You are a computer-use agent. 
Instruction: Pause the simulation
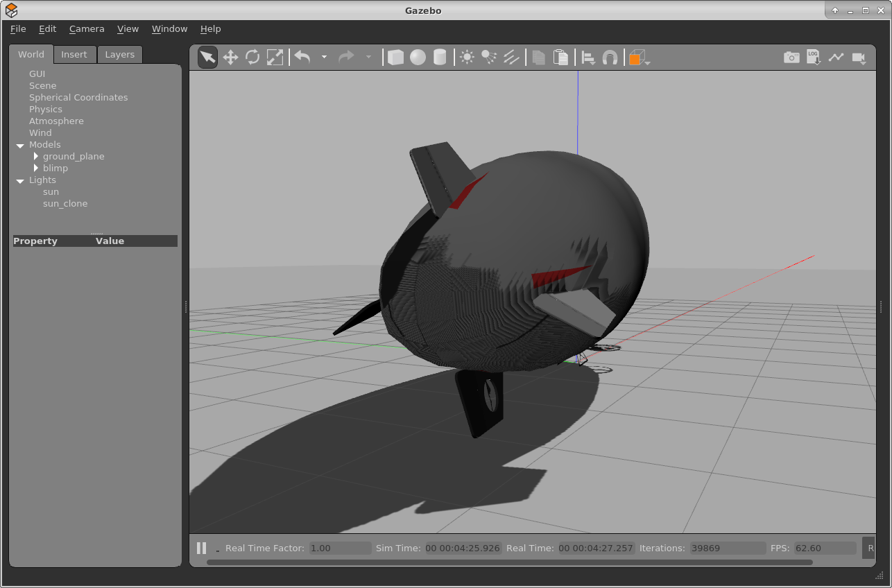coord(201,548)
